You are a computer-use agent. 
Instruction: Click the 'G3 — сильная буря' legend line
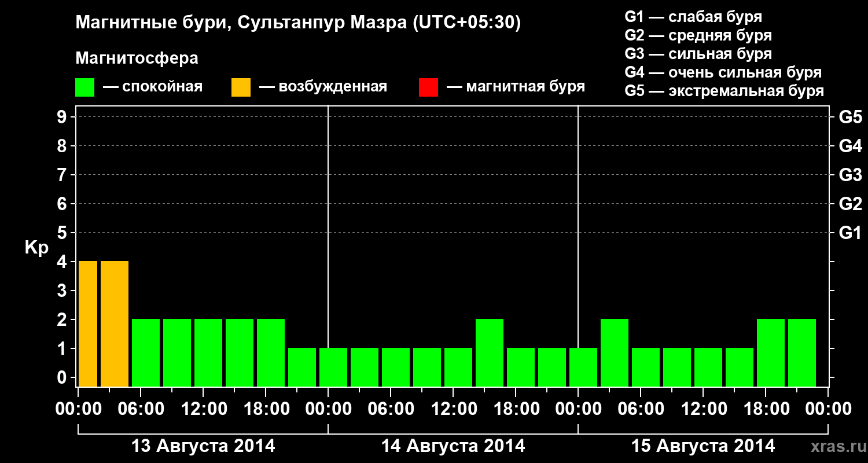pyautogui.click(x=698, y=54)
